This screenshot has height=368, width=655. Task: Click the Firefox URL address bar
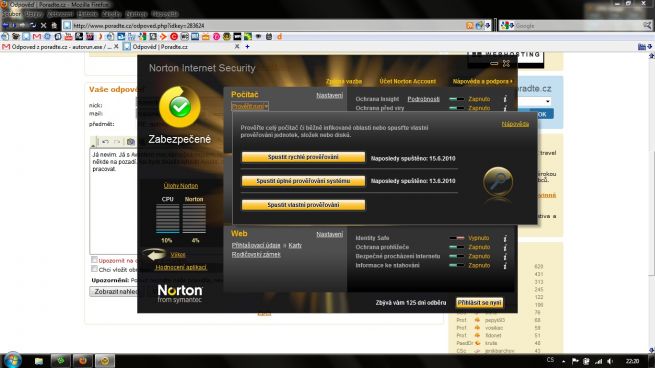267,26
